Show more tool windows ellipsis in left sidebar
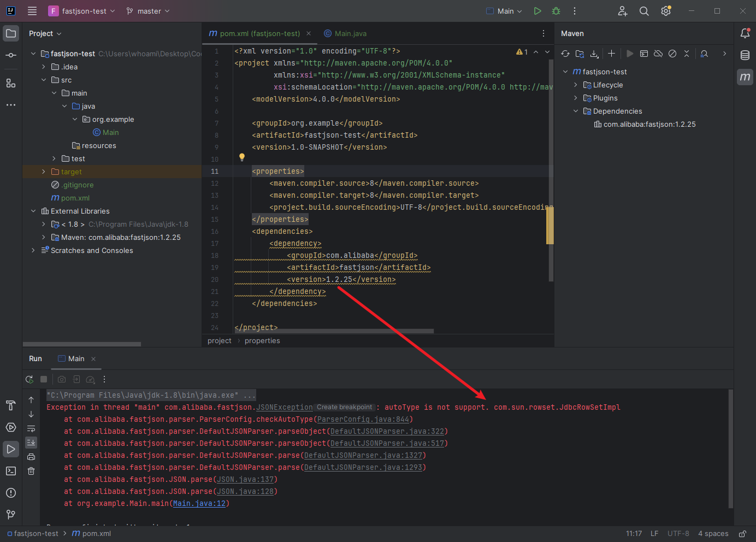Image resolution: width=756 pixels, height=542 pixels. 11,105
